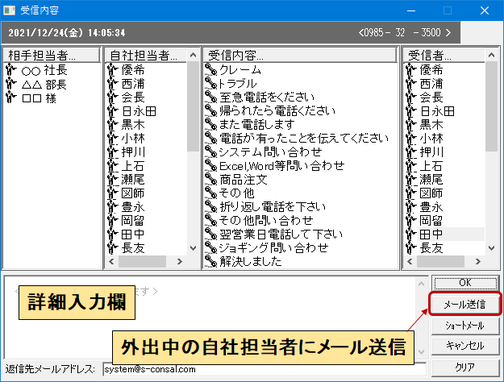
Task: Click the icon beside また電話します
Action: [x=211, y=124]
